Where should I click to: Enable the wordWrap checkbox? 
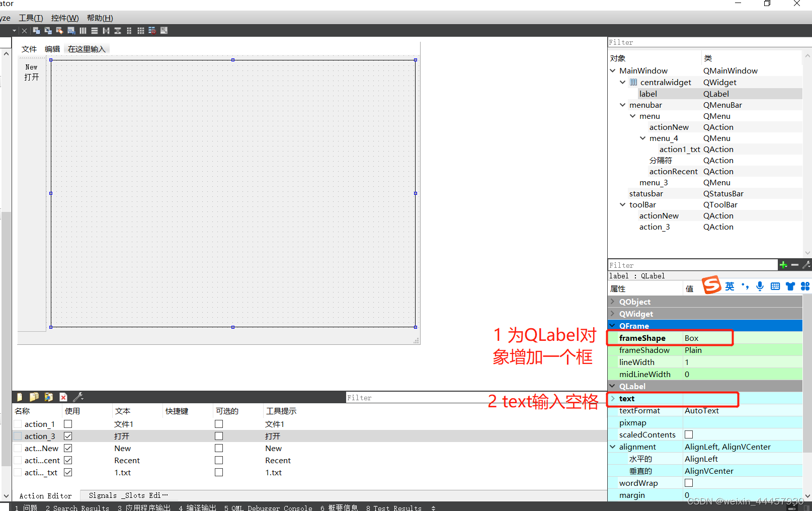(x=689, y=483)
